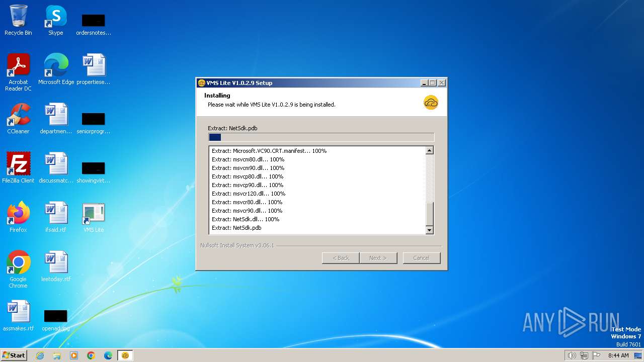Image resolution: width=644 pixels, height=362 pixels.
Task: Select log row 'Extract: msvcm80.dll... 100%'
Action: point(317,159)
